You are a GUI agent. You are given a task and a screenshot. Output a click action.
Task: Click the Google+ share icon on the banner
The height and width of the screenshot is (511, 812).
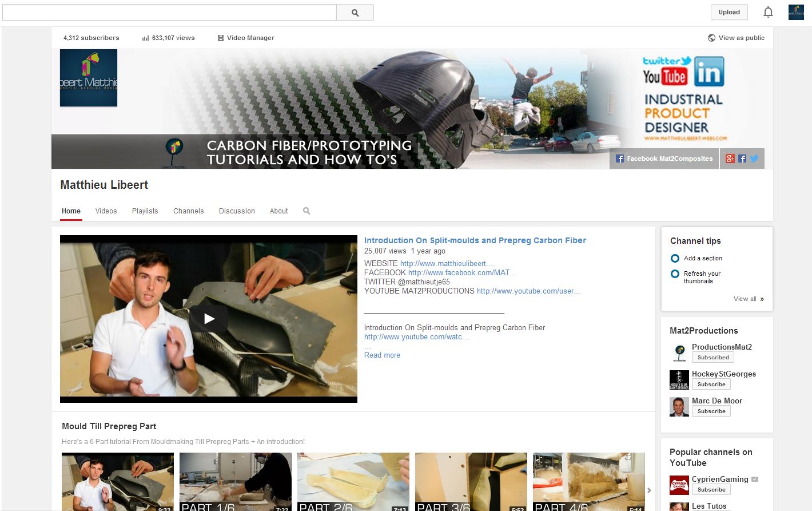pos(730,158)
